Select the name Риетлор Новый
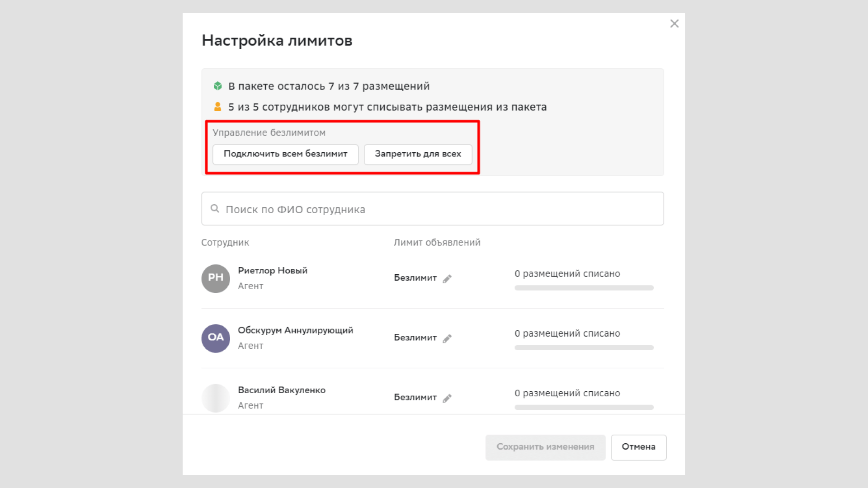The image size is (868, 488). [x=273, y=270]
